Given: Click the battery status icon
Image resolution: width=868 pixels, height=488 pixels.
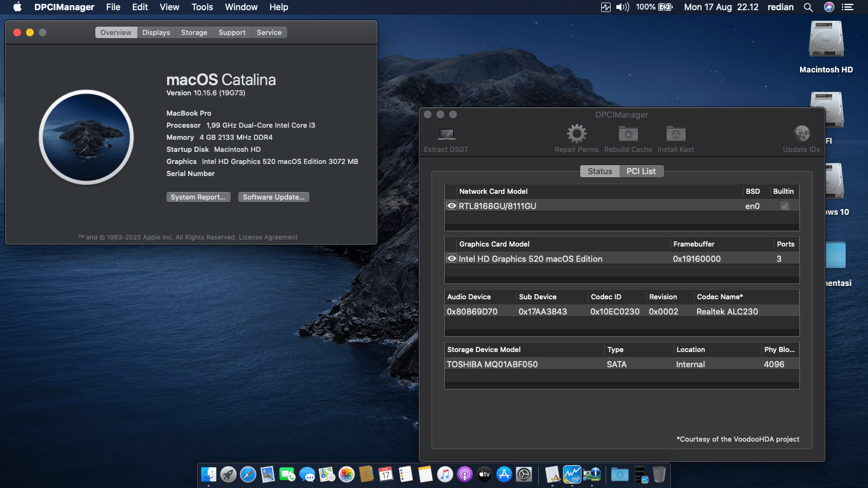Looking at the screenshot, I should [665, 7].
